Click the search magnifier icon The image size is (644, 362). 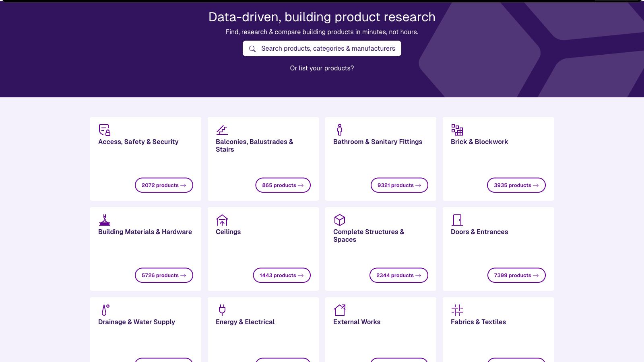coord(252,49)
